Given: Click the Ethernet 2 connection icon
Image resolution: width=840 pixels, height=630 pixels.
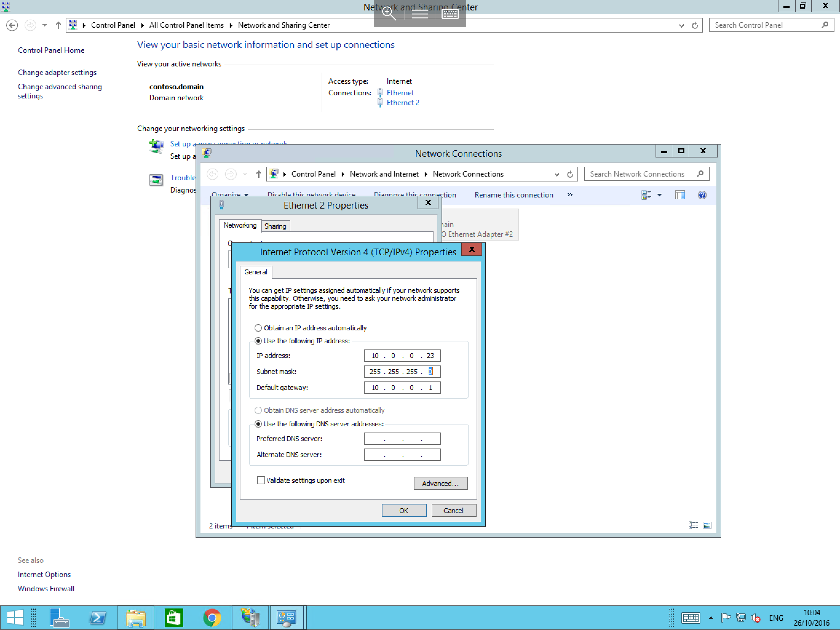Looking at the screenshot, I should click(381, 102).
